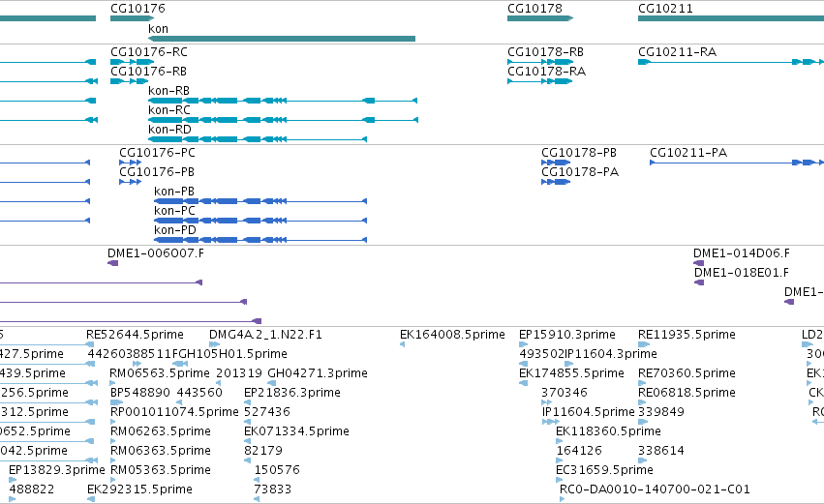Select the CG10178-RA transcript label
Viewport: 824px width, 504px height.
(x=546, y=72)
